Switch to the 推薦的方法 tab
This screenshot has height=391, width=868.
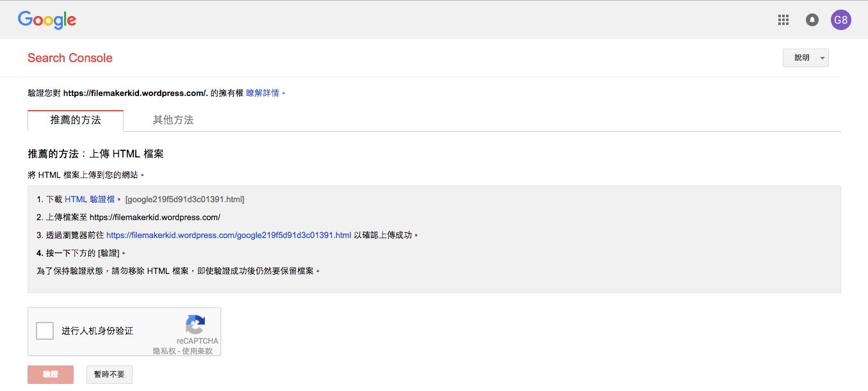[x=76, y=120]
